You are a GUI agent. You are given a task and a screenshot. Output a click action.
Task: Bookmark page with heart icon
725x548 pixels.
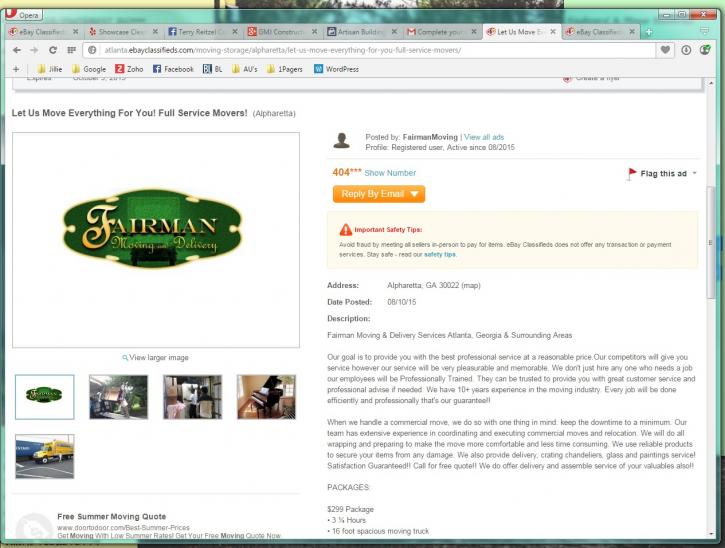(x=665, y=50)
